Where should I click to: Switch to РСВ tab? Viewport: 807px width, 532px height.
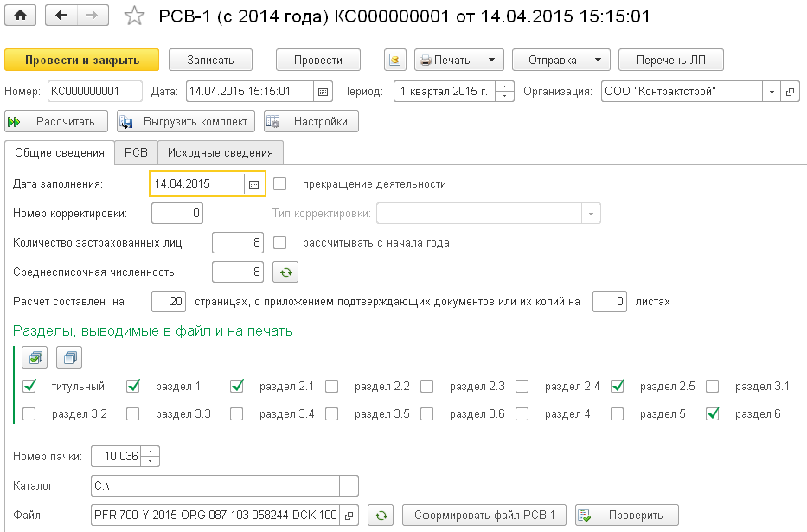pos(137,153)
